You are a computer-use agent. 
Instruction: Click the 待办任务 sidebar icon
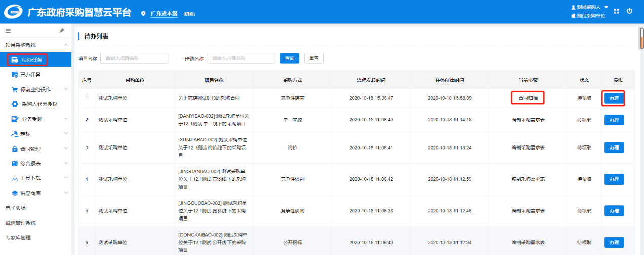click(15, 60)
